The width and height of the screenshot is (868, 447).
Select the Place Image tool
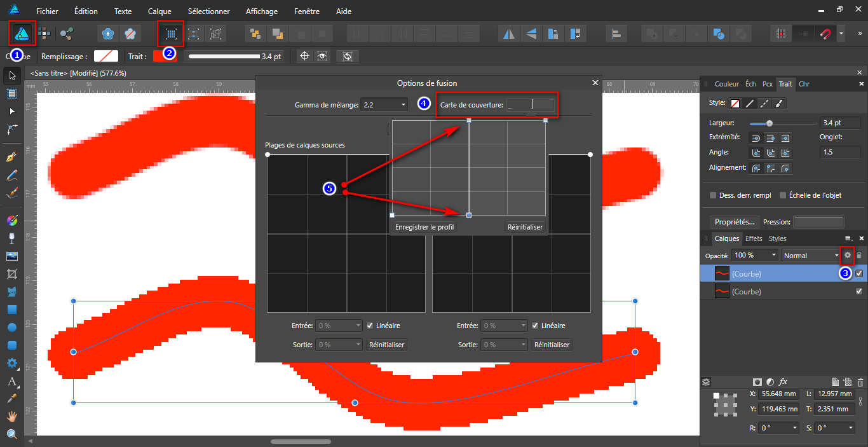(11, 256)
